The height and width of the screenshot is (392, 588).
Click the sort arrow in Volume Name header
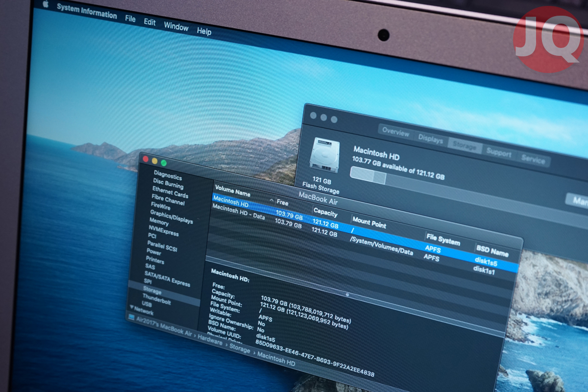click(x=272, y=200)
